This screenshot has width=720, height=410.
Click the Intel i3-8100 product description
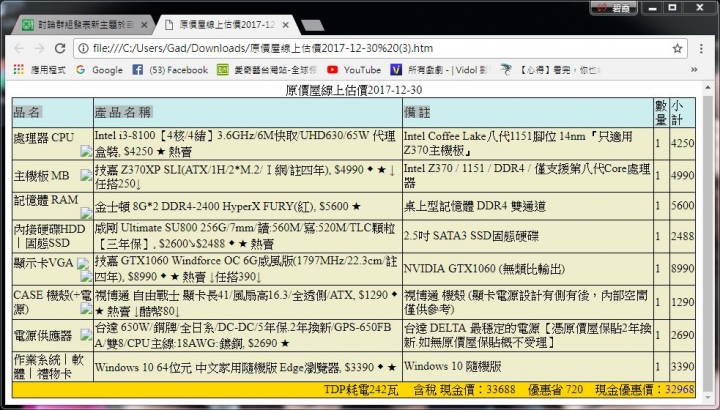(x=245, y=144)
